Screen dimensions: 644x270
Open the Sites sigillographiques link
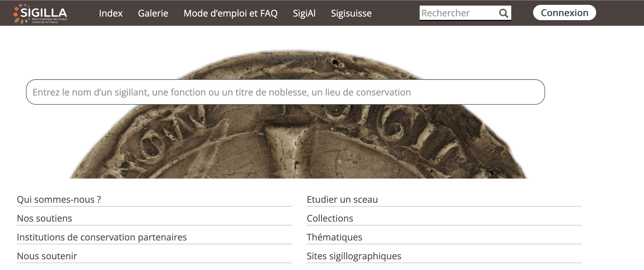354,256
